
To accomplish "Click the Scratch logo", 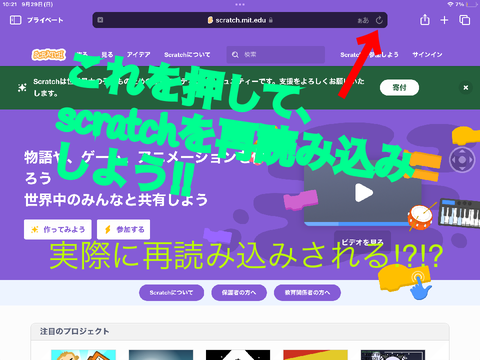I will click(49, 55).
